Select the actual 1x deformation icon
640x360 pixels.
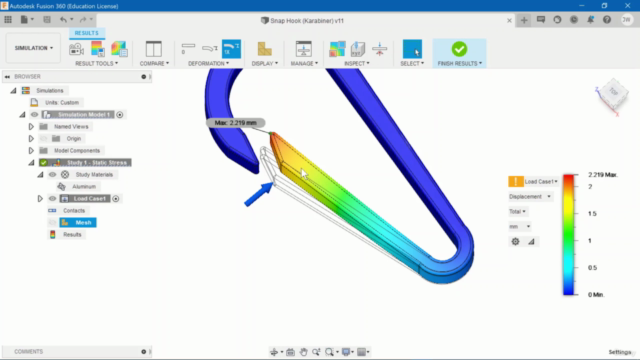coord(231,49)
